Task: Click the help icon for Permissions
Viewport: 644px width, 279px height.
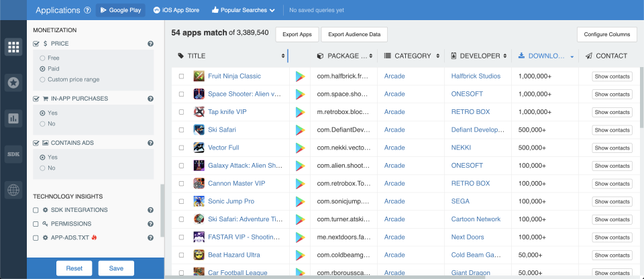Action: pyautogui.click(x=150, y=224)
